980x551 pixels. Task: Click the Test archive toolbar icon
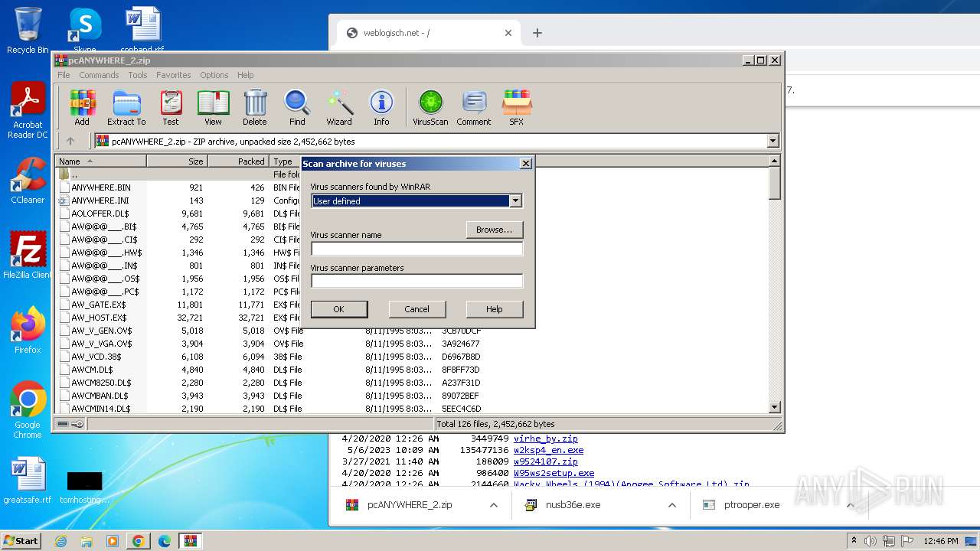(x=171, y=108)
